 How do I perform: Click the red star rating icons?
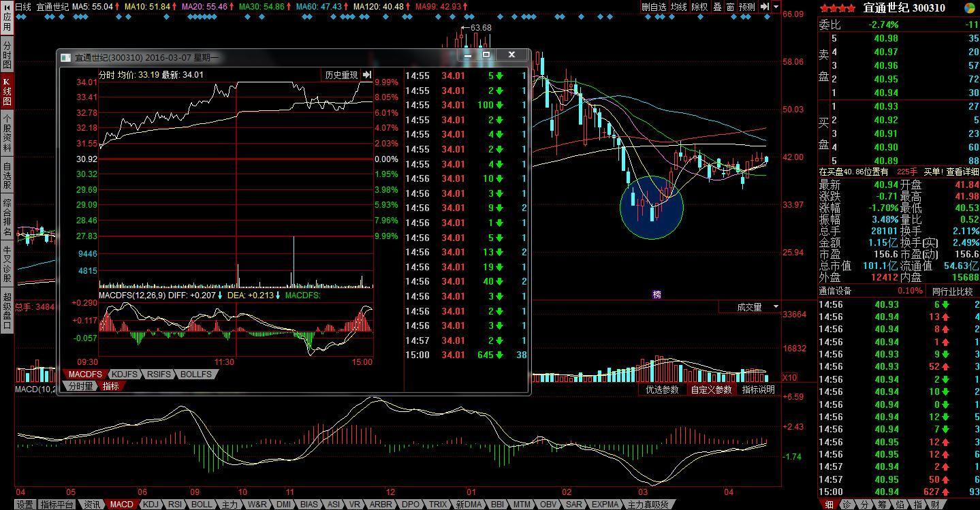pos(838,8)
